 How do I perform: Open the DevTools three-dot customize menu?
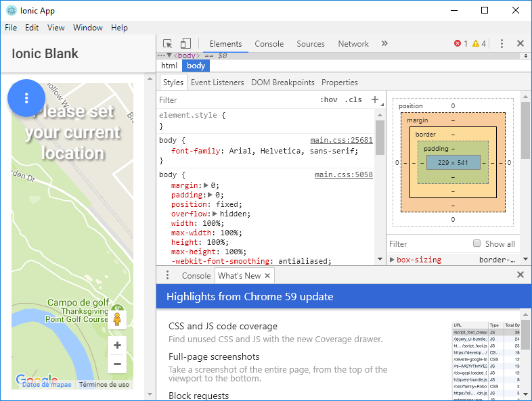[x=502, y=43]
